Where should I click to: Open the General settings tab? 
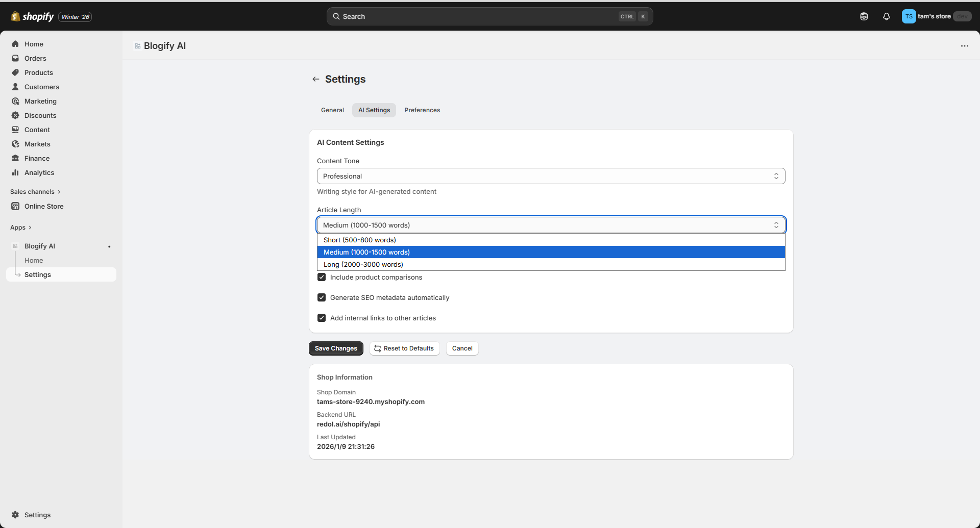[x=332, y=110]
